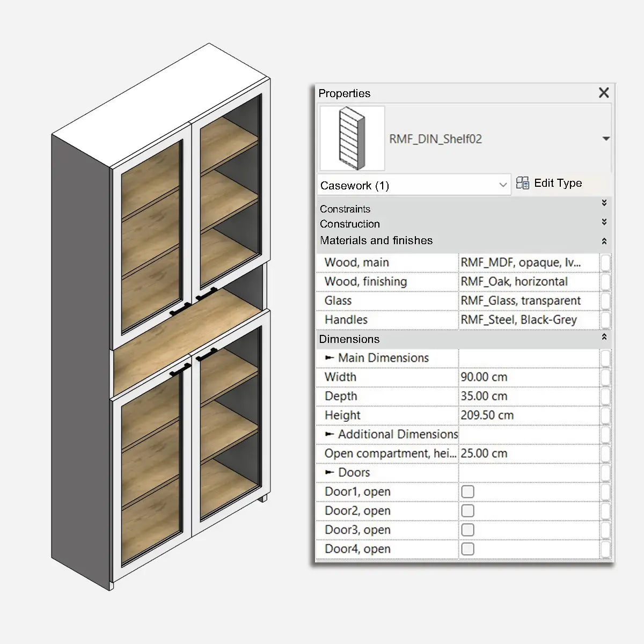Viewport: 644px width, 644px height.
Task: Select the Height value 209.50 cm
Action: point(528,415)
